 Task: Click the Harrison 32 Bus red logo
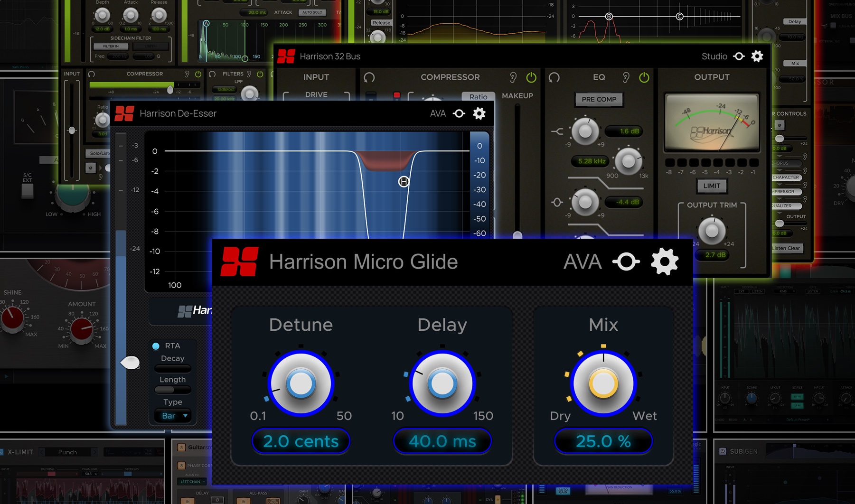286,56
